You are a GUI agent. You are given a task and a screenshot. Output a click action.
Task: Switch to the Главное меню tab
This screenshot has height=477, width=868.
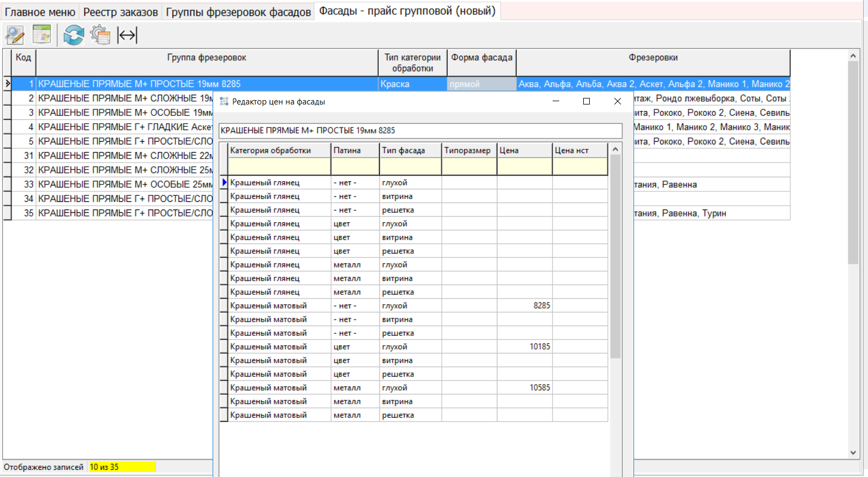[x=40, y=12]
